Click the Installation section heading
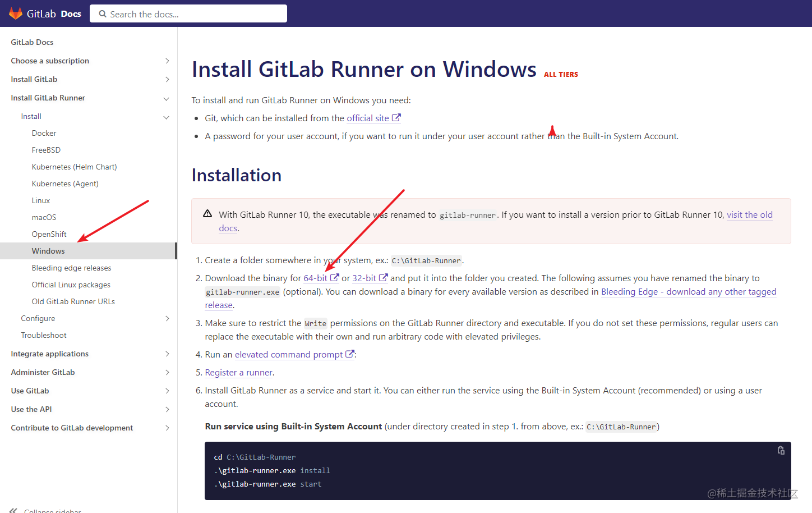The width and height of the screenshot is (812, 513). tap(237, 175)
